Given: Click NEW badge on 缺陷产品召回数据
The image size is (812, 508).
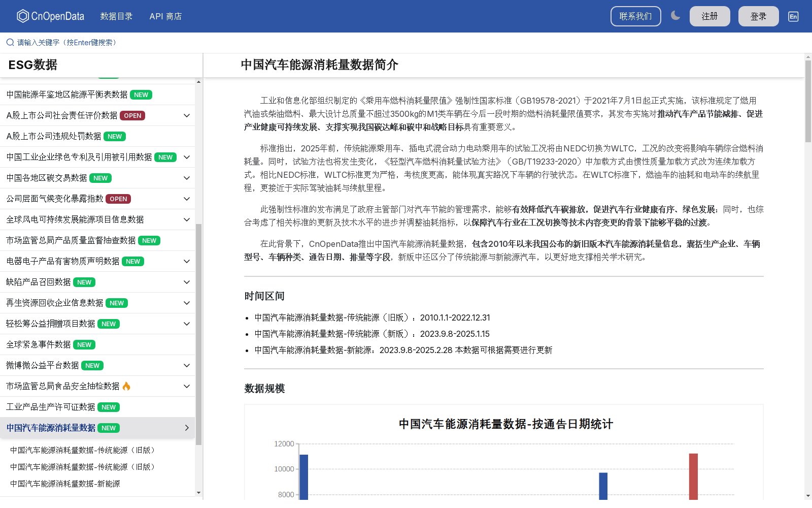Looking at the screenshot, I should 84,282.
